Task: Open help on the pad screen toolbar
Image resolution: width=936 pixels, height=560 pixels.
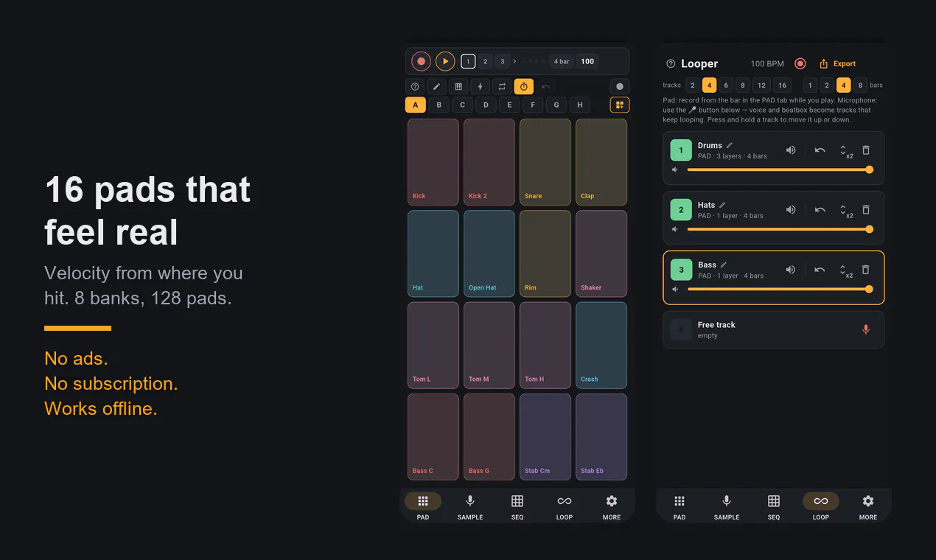Action: (415, 86)
